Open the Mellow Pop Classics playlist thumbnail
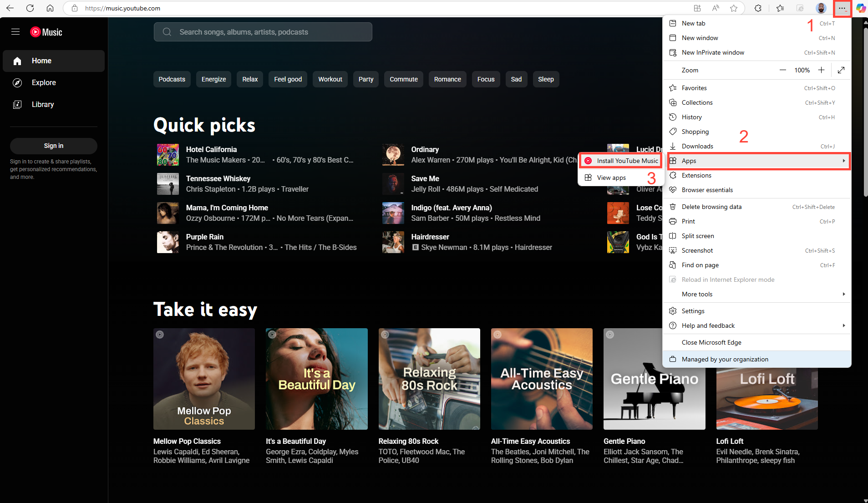 [204, 379]
